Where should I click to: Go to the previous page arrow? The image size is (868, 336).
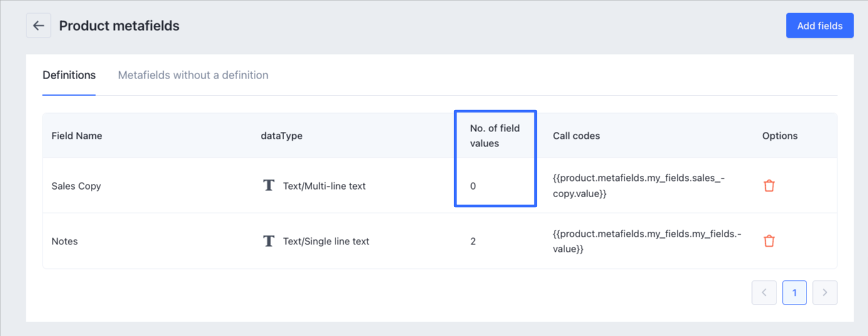click(764, 293)
